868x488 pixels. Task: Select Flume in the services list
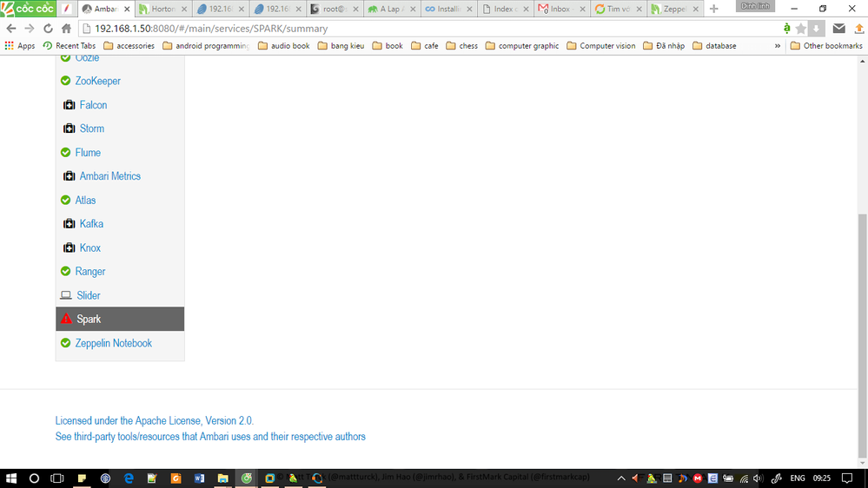(x=88, y=152)
